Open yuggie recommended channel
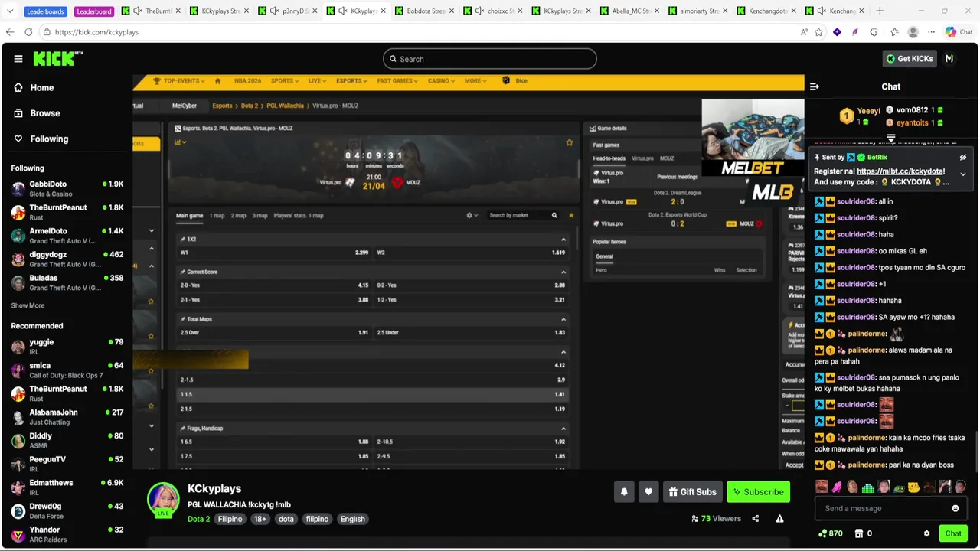Image resolution: width=980 pixels, height=551 pixels. pos(67,347)
